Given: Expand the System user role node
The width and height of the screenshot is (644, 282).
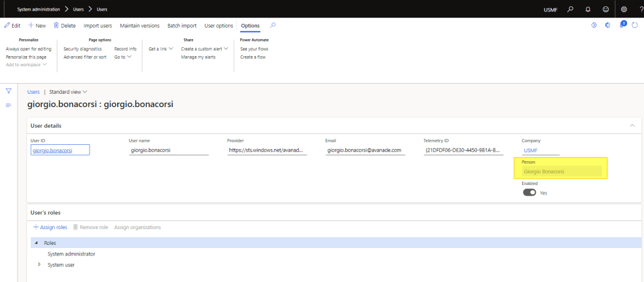Looking at the screenshot, I should 40,264.
